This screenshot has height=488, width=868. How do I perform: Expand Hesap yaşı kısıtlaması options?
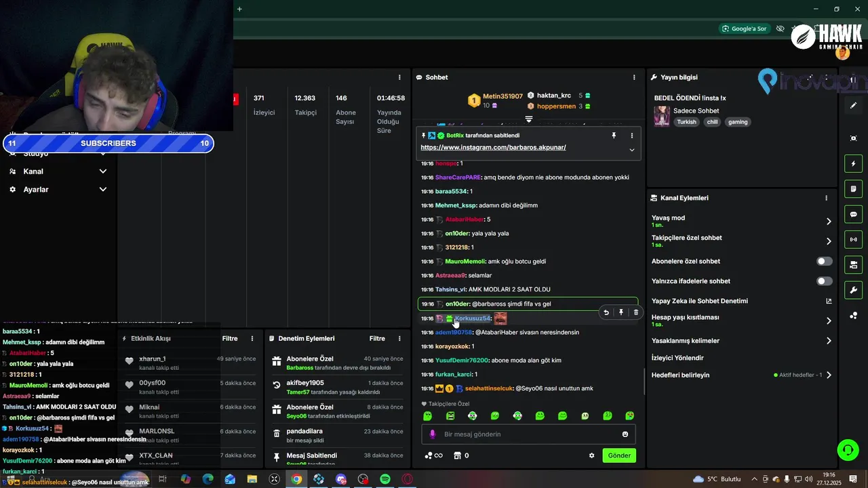829,321
